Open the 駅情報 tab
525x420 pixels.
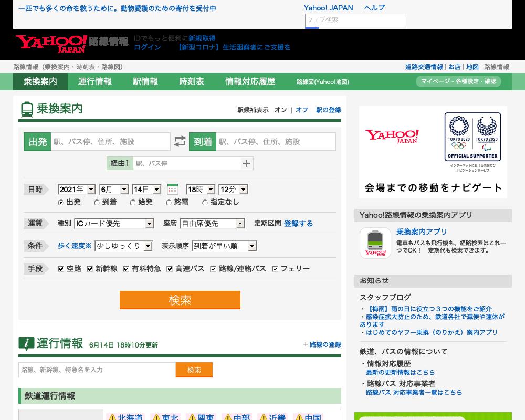145,82
